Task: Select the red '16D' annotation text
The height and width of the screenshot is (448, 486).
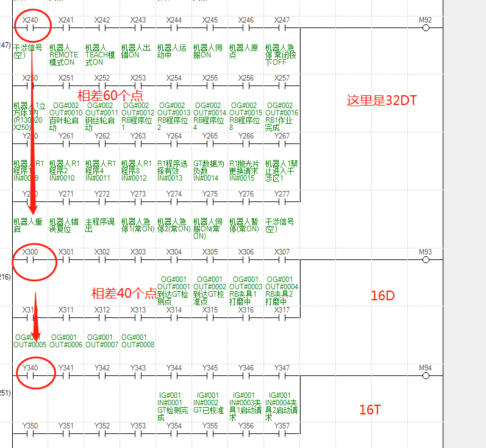Action: (x=383, y=296)
